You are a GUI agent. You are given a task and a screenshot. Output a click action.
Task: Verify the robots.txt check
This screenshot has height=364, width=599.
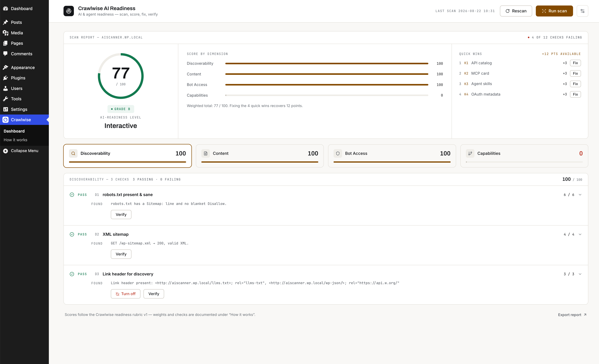coord(121,215)
